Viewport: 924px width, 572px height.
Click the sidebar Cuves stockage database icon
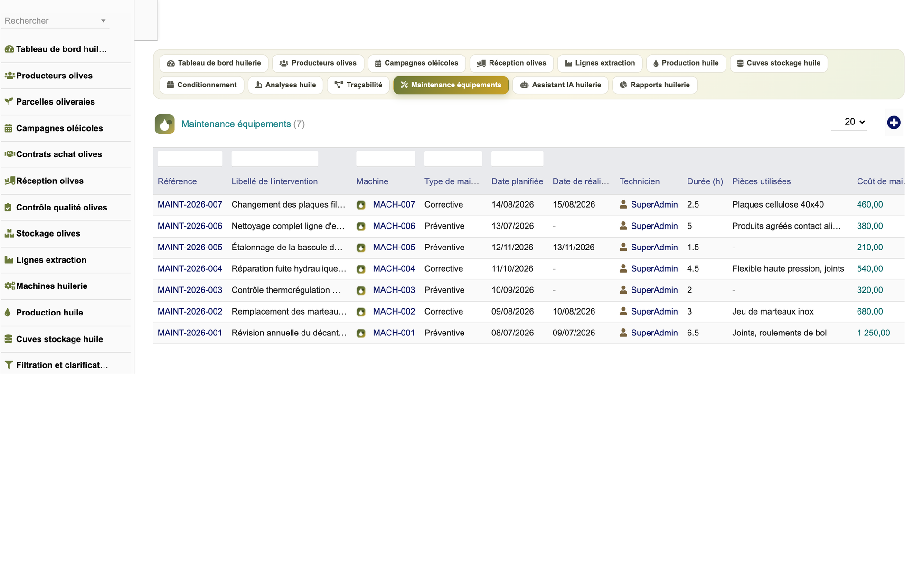coord(8,339)
